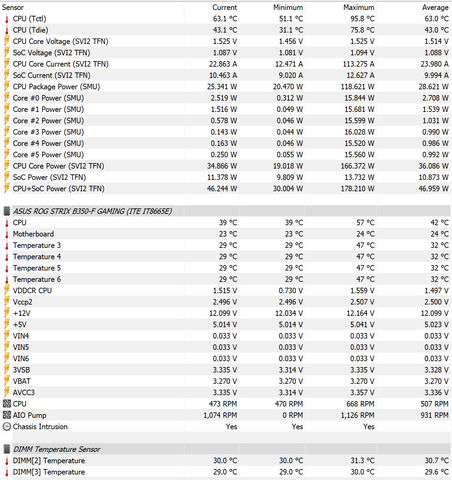Click the Chassis Intrusion status icon
This screenshot has height=480, width=452.
coord(7,426)
